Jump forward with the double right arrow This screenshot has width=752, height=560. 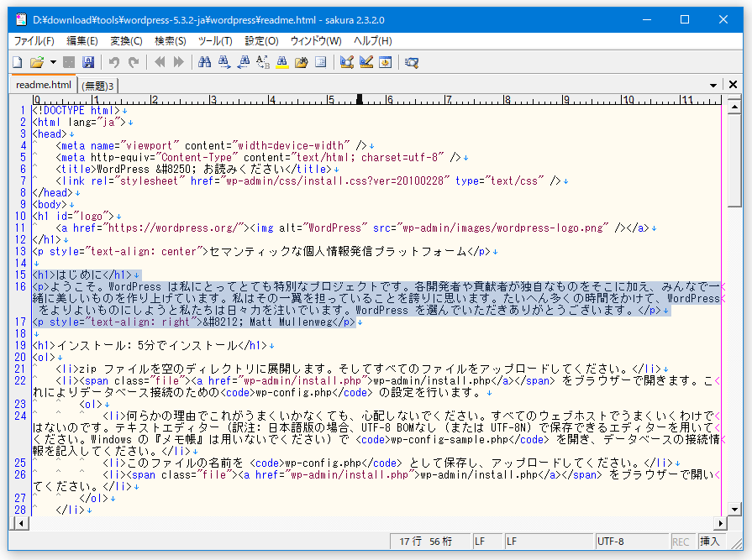pos(178,62)
